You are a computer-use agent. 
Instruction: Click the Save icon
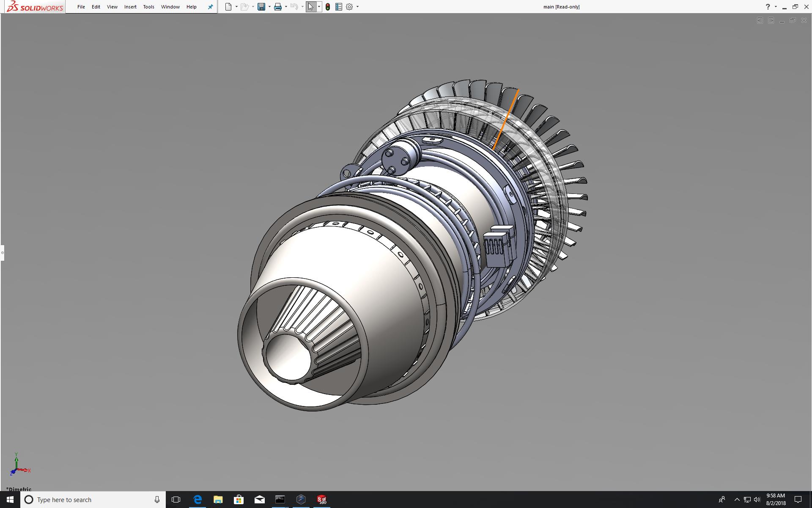[261, 7]
